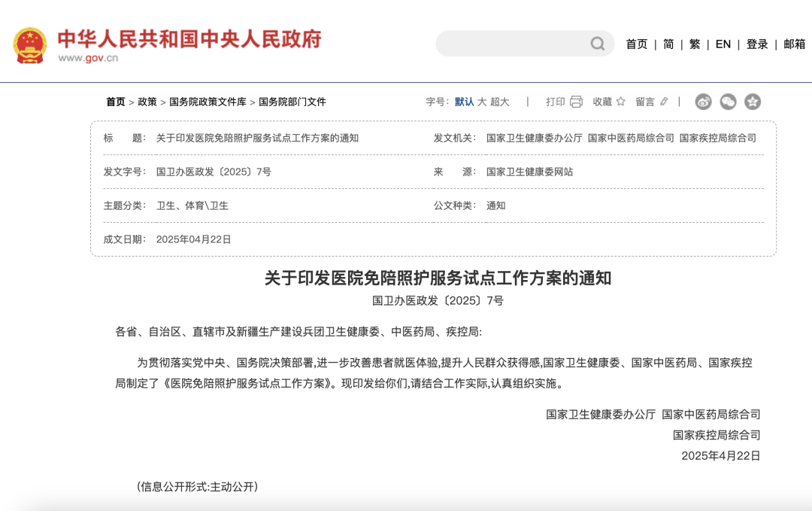Click the search magnifier icon
The height and width of the screenshot is (511, 812).
[x=598, y=44]
